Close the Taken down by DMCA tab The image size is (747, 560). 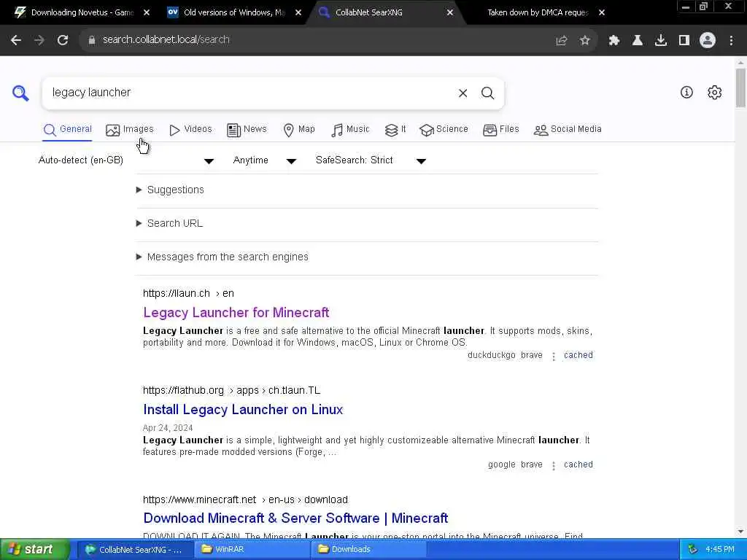pyautogui.click(x=602, y=13)
